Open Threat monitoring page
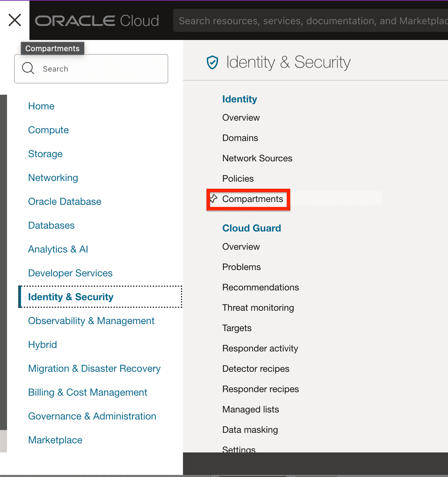 coord(258,308)
